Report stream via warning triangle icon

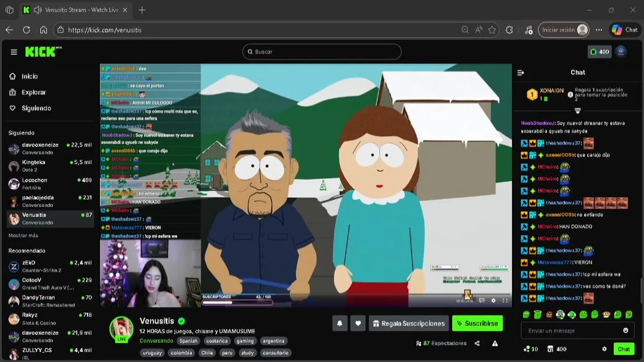[495, 343]
